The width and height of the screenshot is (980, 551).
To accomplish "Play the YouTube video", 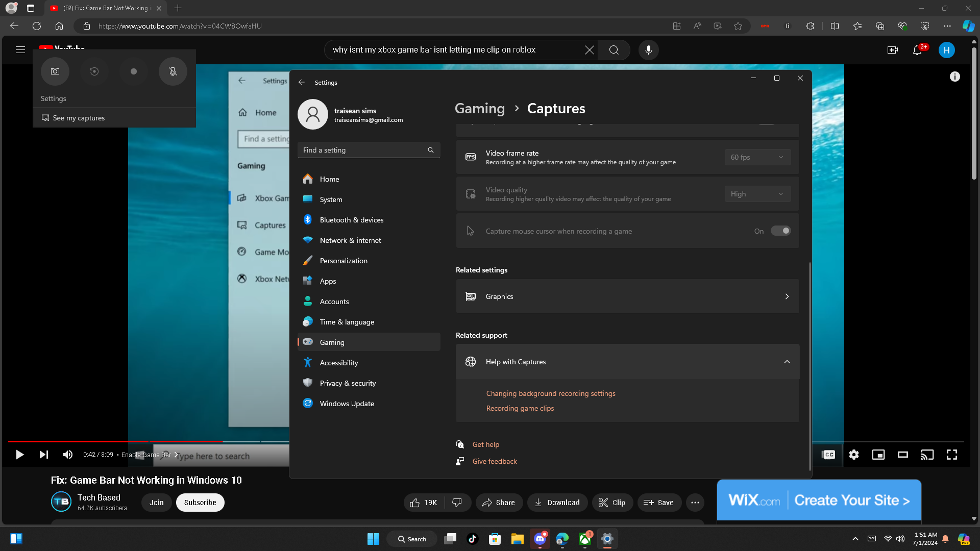I will 20,455.
